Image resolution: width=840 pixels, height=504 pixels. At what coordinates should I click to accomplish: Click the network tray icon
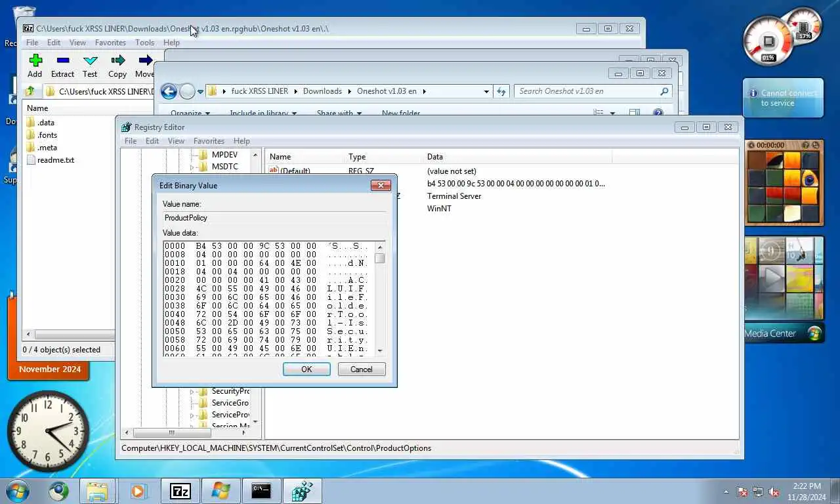[759, 491]
